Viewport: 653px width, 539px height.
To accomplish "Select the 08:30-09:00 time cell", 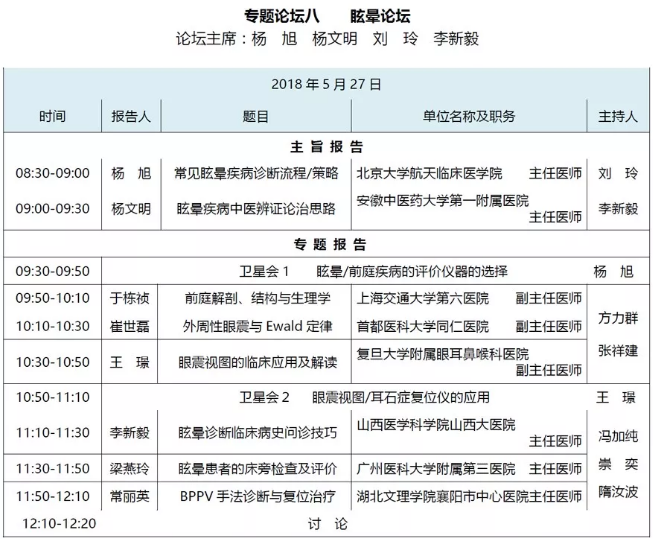I will tap(53, 173).
